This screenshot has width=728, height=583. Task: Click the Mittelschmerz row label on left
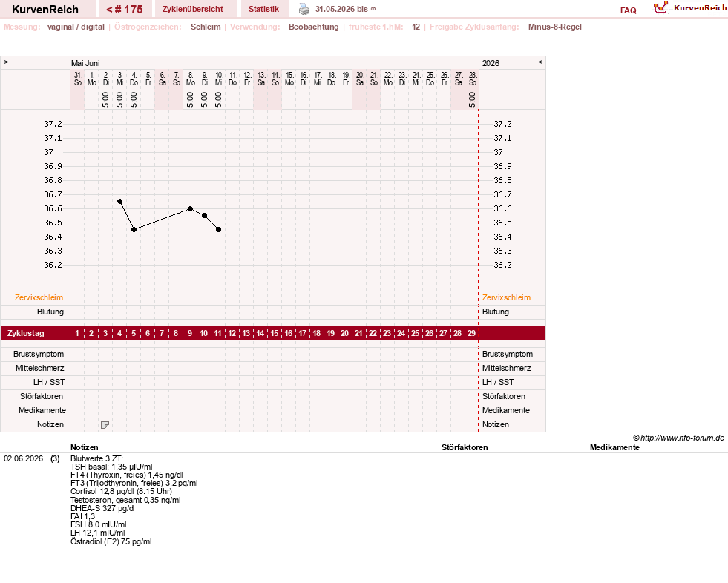pos(39,368)
